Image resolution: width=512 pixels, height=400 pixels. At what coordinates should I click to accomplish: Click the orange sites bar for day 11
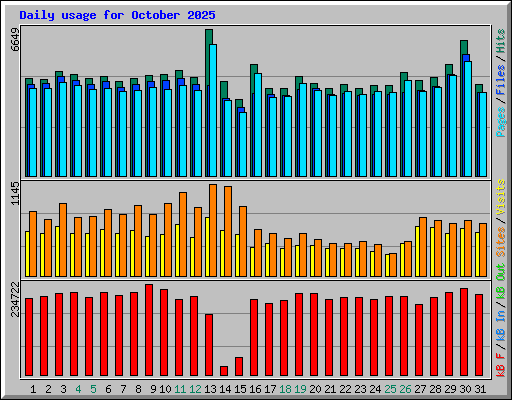point(183,234)
